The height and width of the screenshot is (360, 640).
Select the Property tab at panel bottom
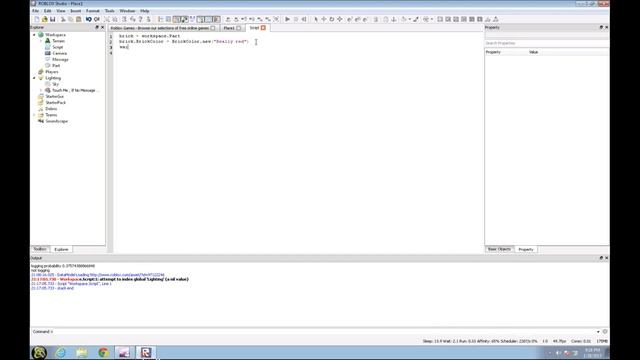click(526, 249)
